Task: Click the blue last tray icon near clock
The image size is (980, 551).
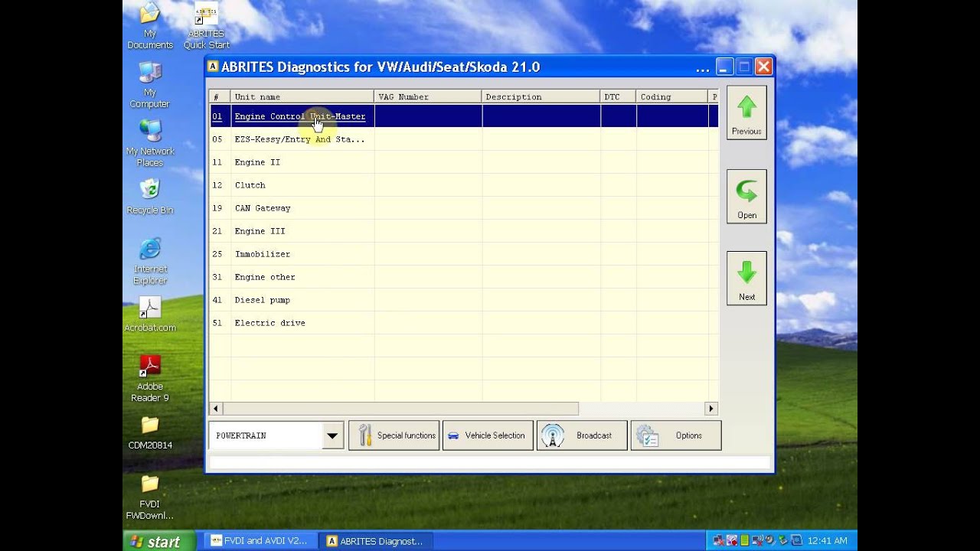Action: pyautogui.click(x=796, y=540)
